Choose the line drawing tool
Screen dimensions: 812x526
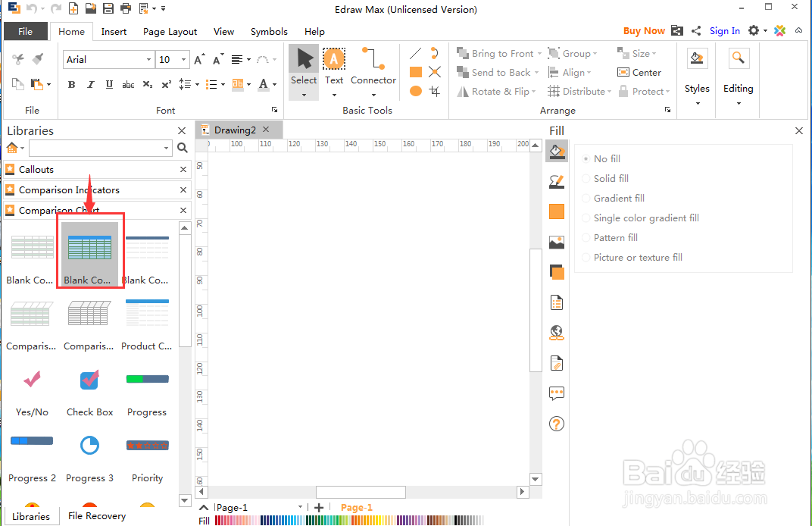pos(415,53)
